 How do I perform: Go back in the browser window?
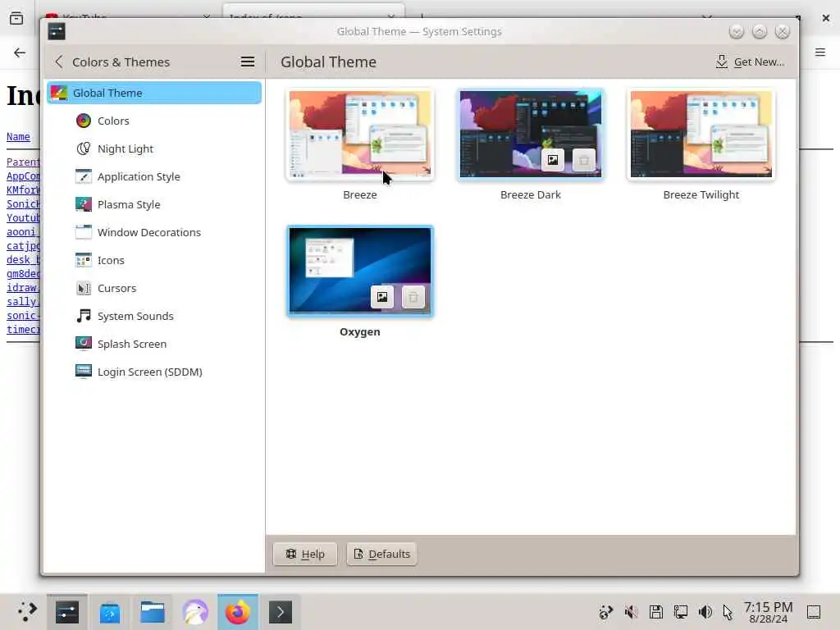click(20, 52)
